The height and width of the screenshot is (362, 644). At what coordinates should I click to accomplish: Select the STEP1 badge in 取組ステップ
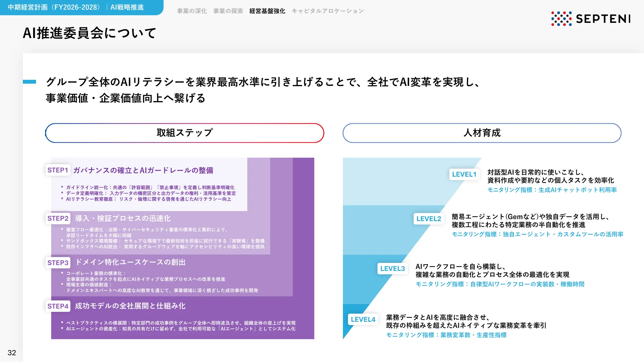[x=58, y=170]
